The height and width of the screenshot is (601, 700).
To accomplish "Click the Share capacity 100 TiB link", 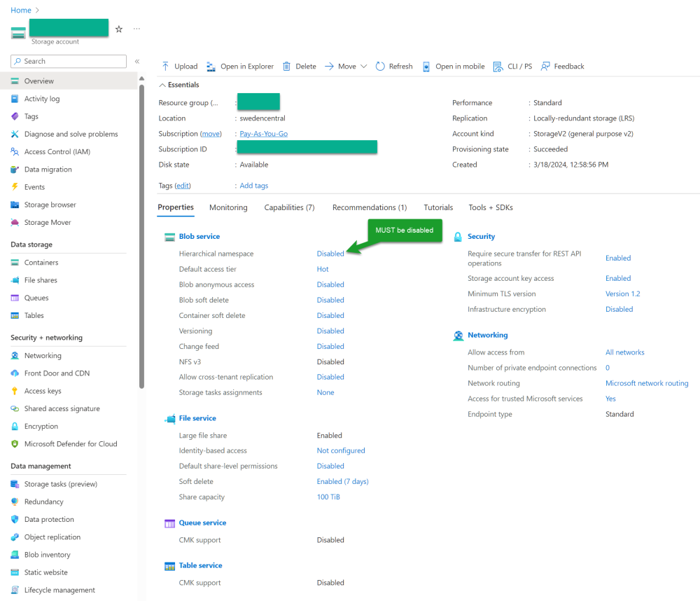I will tap(328, 497).
